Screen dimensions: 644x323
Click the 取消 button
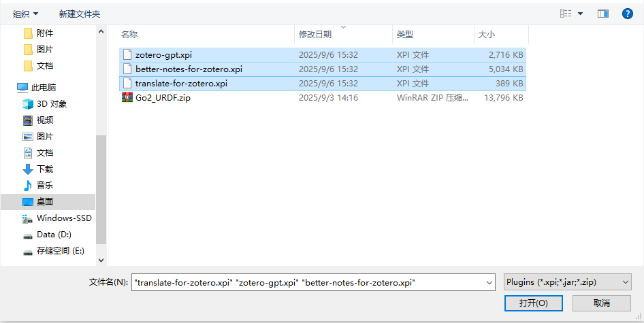pos(602,303)
